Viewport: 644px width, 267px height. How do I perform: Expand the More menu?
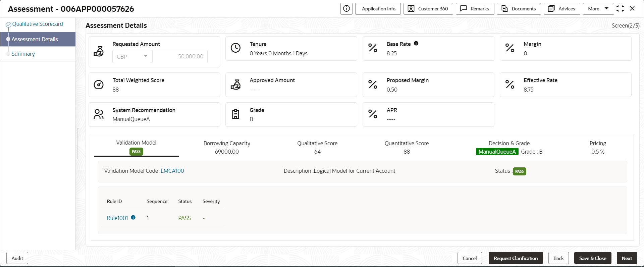point(598,9)
